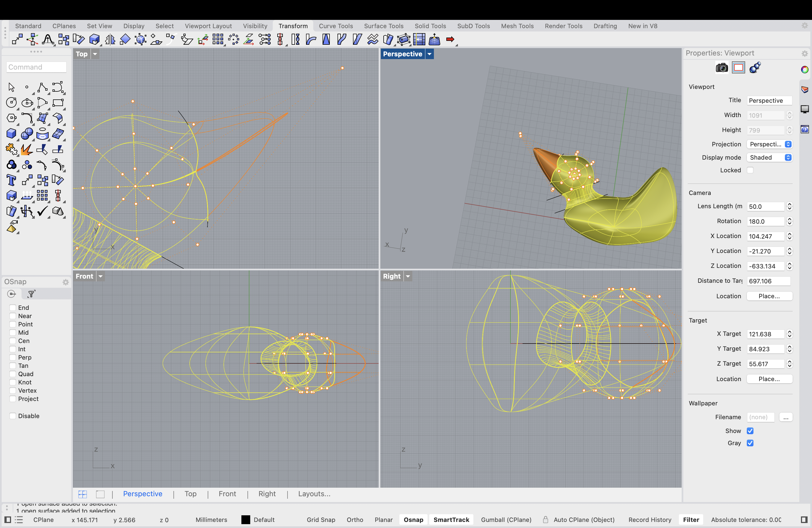Click the Bend tool in Transform toolbar
The image size is (812, 528).
pos(311,39)
